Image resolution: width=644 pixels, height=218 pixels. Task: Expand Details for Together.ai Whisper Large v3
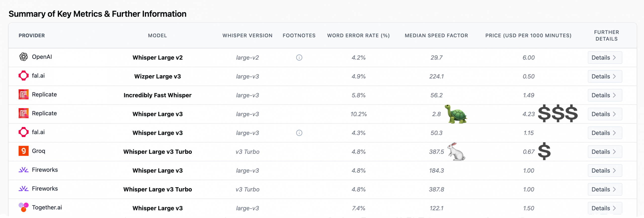tap(605, 208)
